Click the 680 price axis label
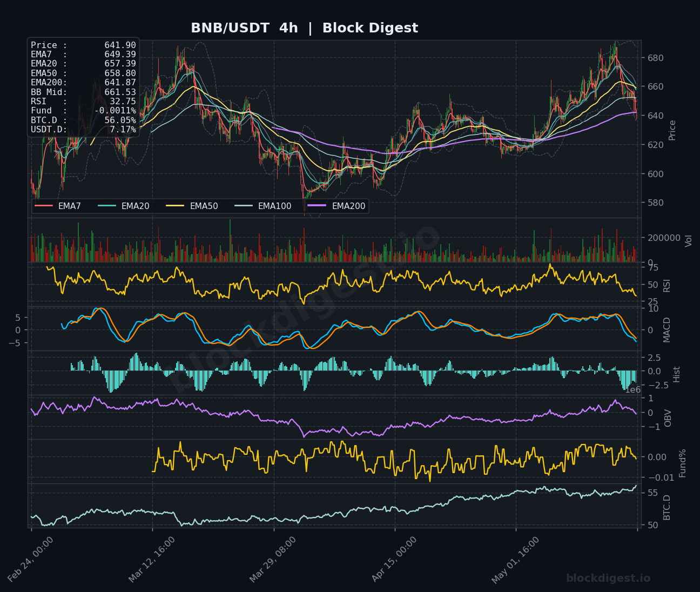 click(x=655, y=58)
